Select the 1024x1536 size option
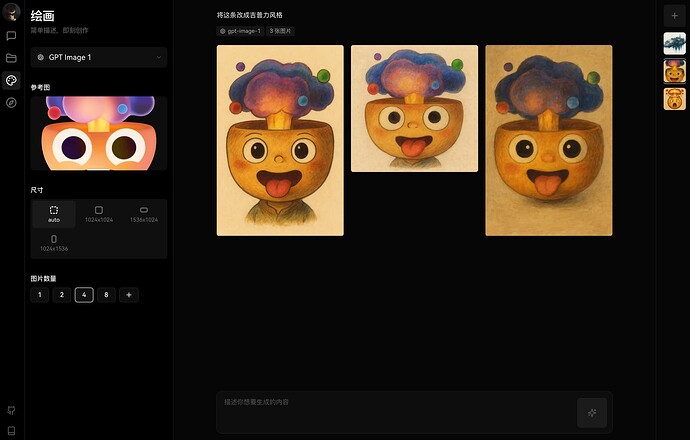 click(54, 243)
